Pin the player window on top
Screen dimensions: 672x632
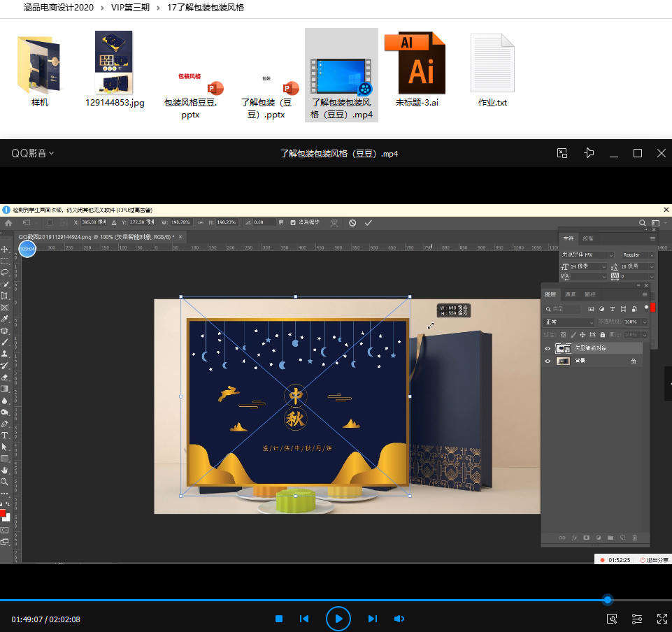[589, 153]
